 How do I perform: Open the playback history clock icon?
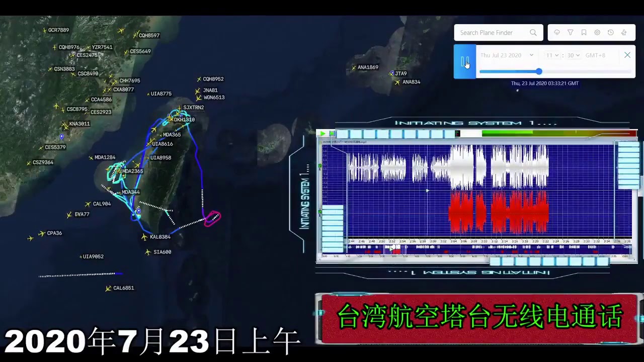point(610,33)
